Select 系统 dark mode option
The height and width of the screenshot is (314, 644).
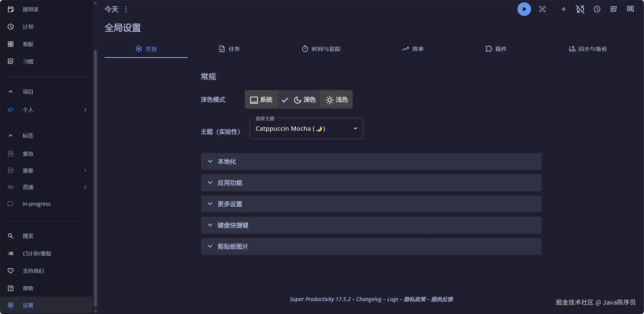(x=261, y=100)
